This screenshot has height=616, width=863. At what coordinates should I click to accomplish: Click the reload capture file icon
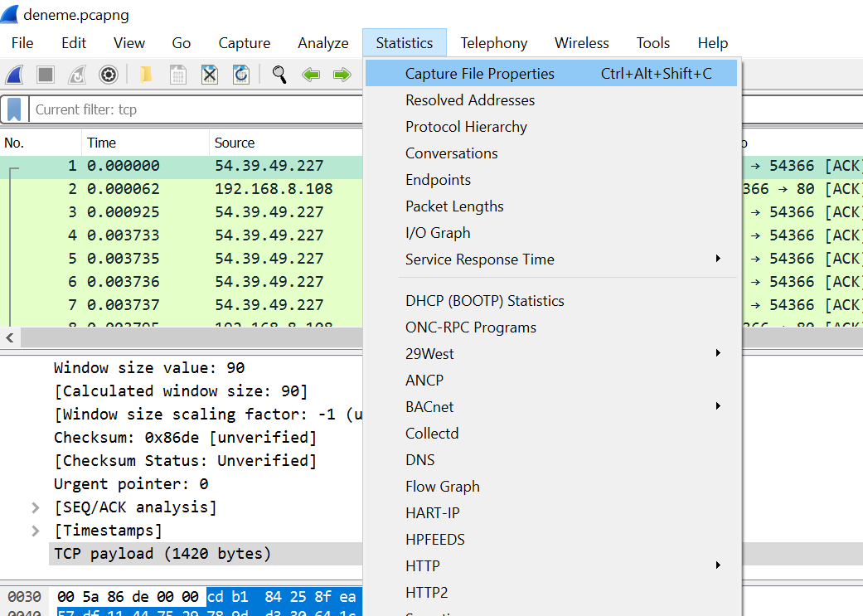click(241, 75)
